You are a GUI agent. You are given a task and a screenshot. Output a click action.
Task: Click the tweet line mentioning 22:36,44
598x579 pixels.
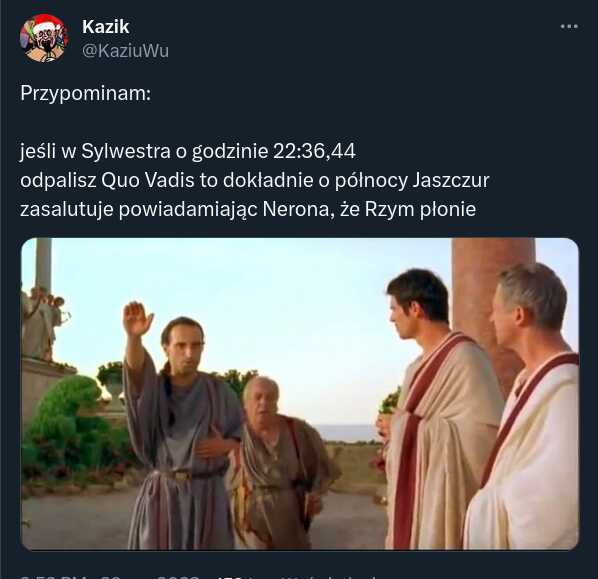tap(188, 151)
